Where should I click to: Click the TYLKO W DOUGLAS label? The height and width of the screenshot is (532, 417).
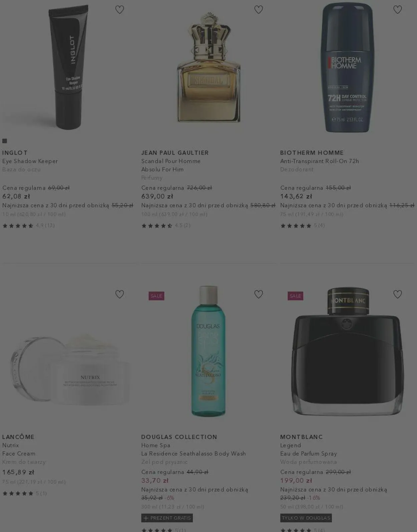(306, 518)
